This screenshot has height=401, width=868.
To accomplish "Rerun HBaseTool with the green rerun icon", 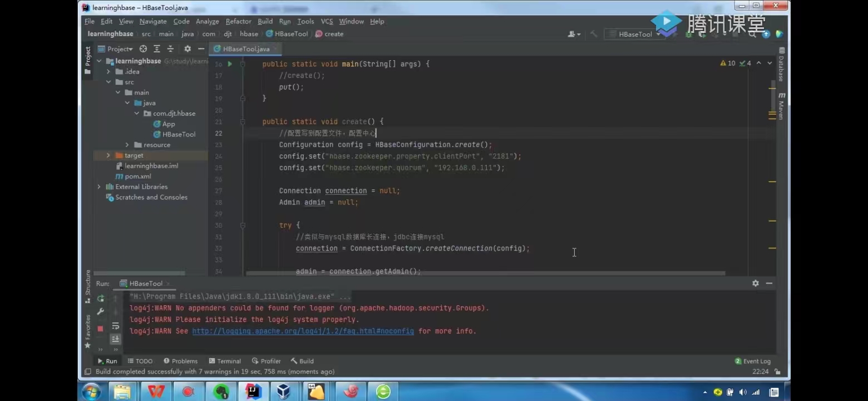I will pos(101,299).
